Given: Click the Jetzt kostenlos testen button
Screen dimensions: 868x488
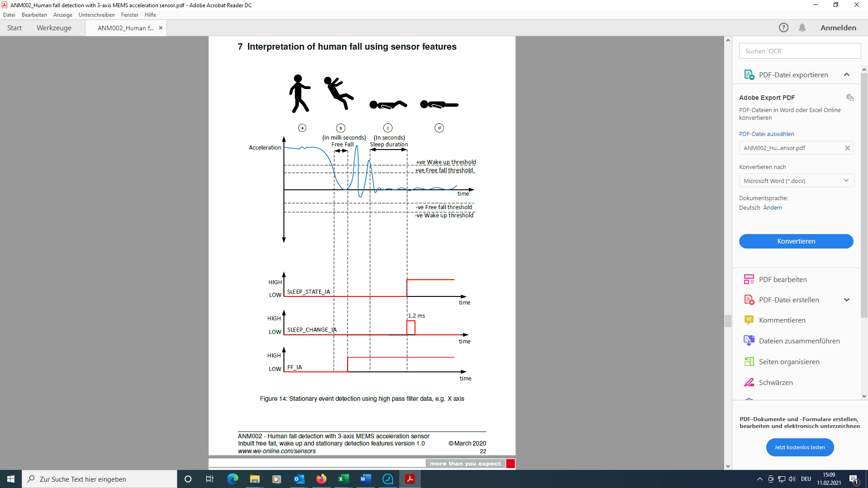Looking at the screenshot, I should pos(799,447).
